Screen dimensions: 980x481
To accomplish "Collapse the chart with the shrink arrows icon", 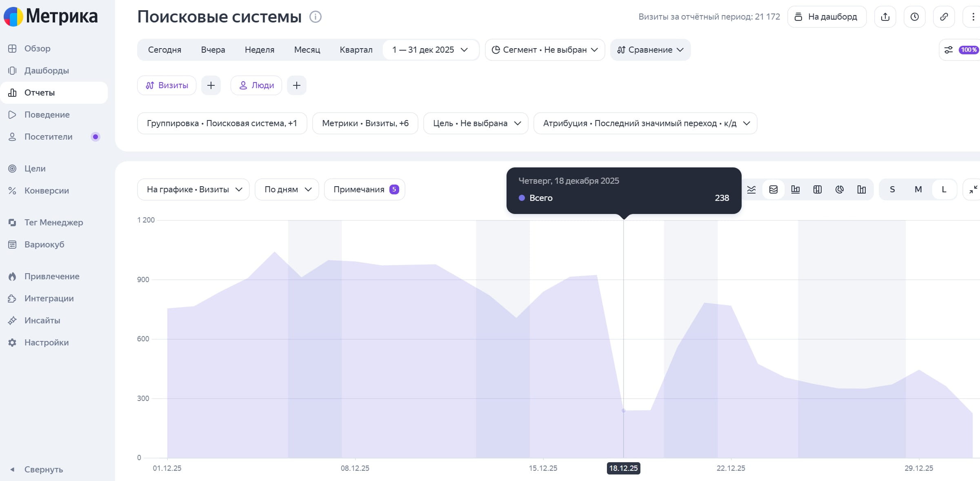I will pos(973,189).
